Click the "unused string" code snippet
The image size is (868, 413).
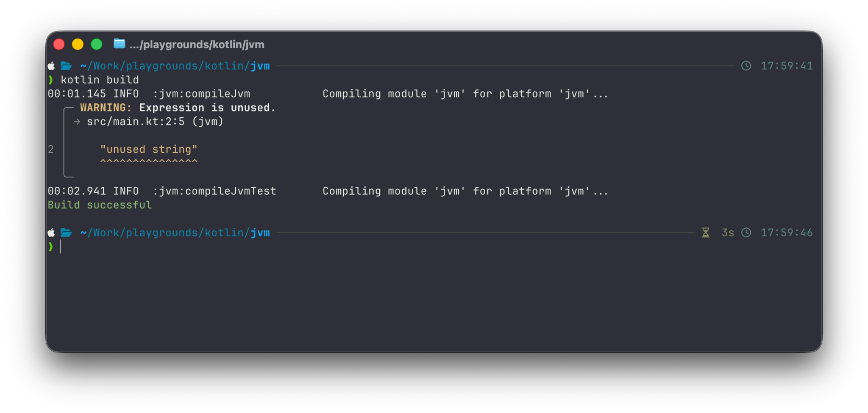pyautogui.click(x=149, y=150)
